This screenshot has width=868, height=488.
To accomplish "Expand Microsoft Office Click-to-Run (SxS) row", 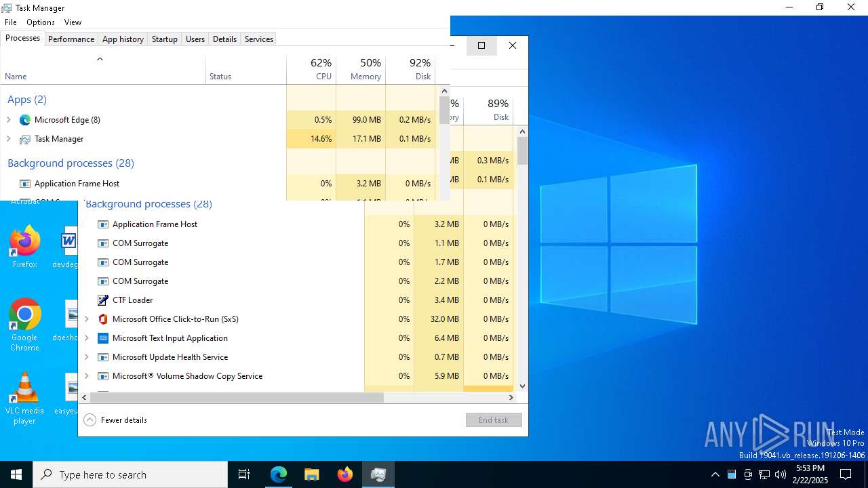I will (x=86, y=319).
